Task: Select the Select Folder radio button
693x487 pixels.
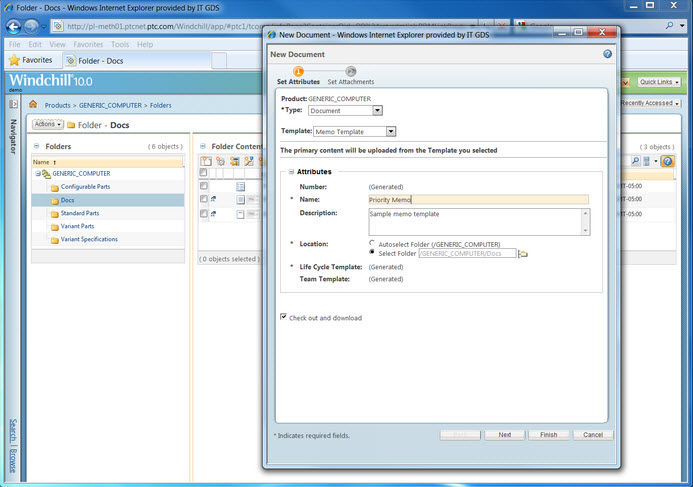Action: [372, 252]
